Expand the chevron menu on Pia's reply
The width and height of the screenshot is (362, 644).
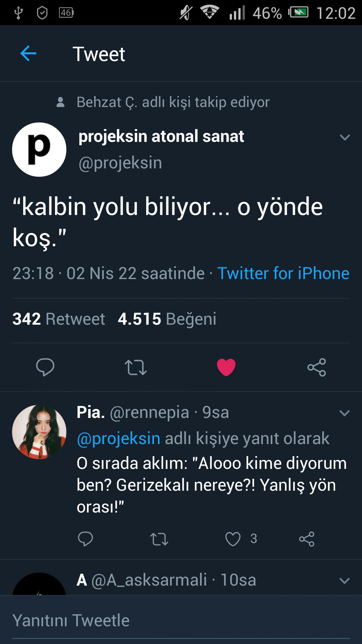tap(345, 413)
